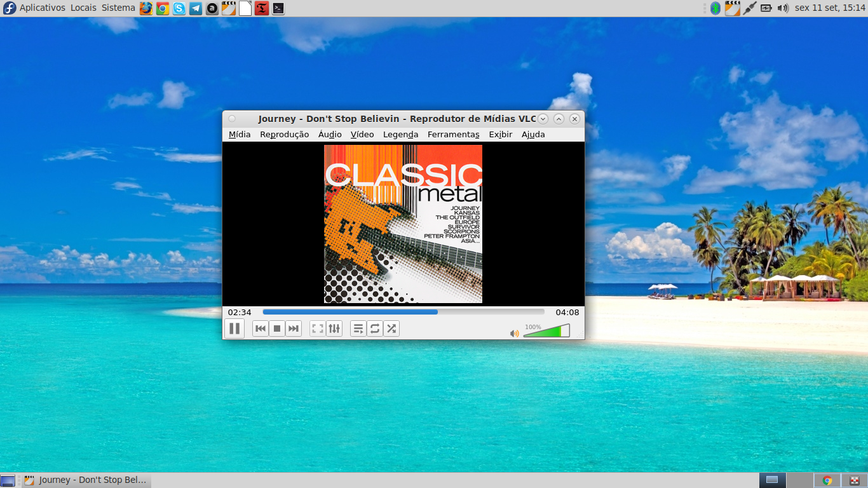
Task: Seek in the song progress bar
Action: coord(403,312)
